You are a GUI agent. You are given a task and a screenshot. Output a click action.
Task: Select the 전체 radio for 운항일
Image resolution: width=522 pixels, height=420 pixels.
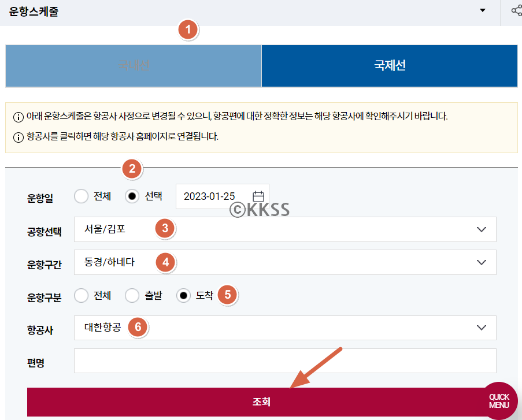[81, 196]
